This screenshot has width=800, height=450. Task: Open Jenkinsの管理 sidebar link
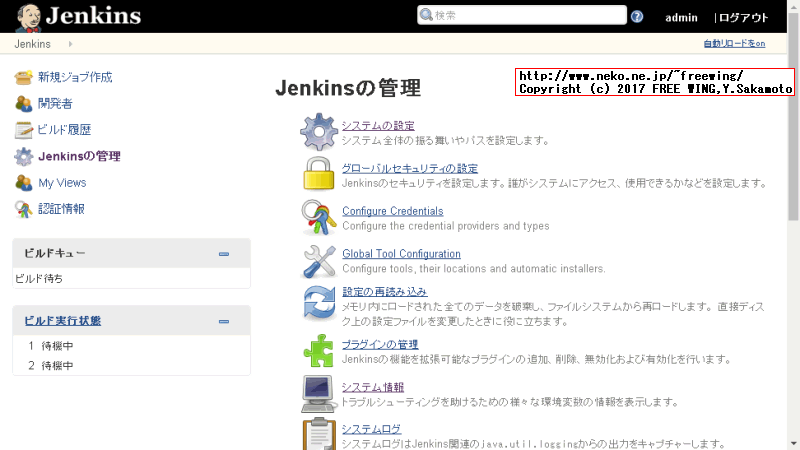click(x=79, y=156)
